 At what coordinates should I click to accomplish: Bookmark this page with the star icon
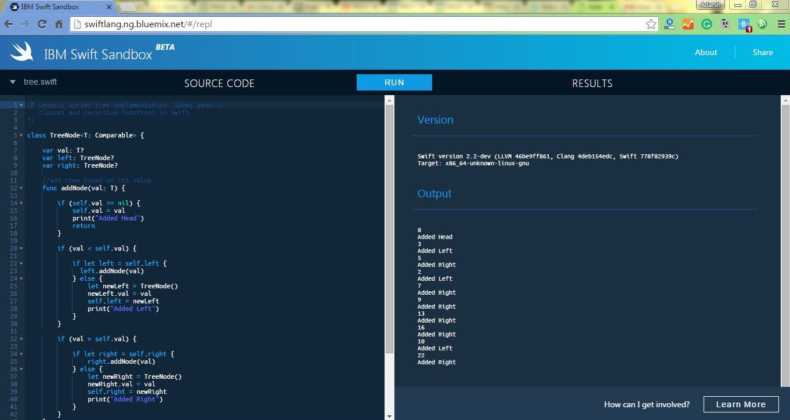click(x=651, y=24)
